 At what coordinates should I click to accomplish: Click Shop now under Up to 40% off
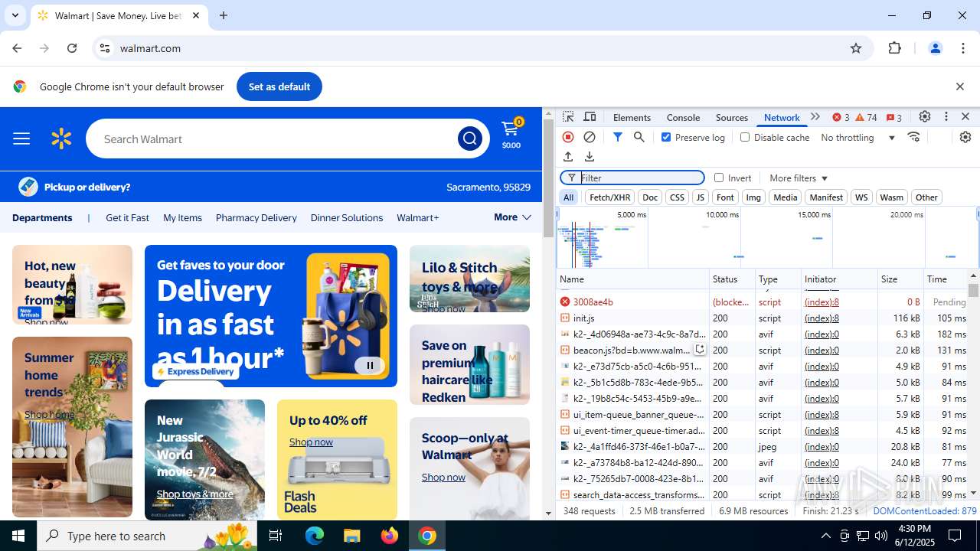tap(311, 442)
